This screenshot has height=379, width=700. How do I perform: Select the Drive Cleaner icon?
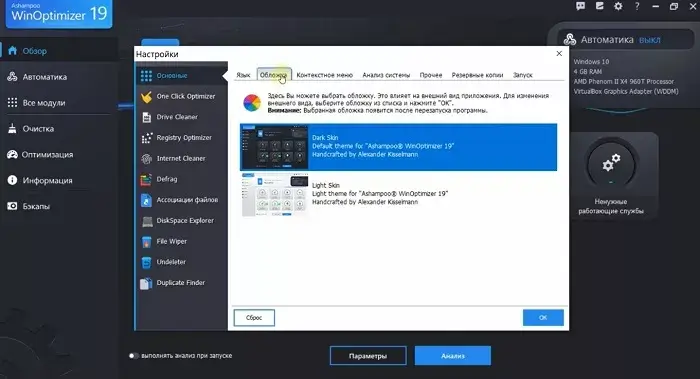point(146,117)
